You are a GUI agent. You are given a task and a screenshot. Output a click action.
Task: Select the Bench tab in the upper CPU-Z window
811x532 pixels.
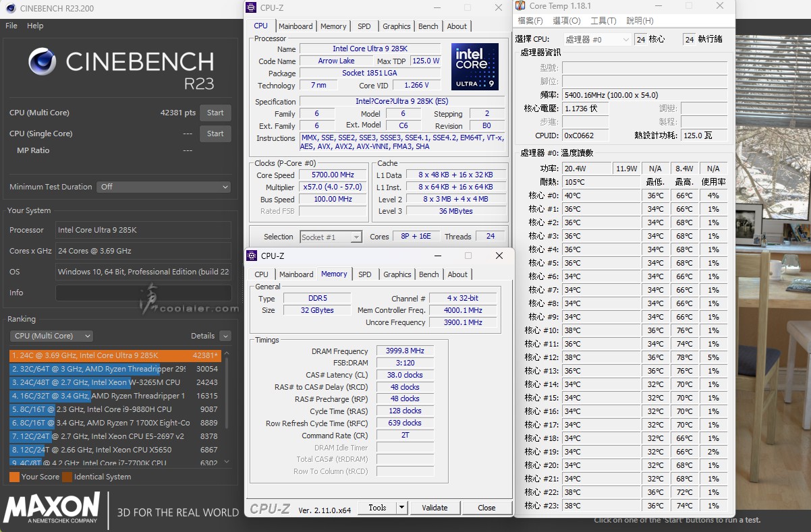pyautogui.click(x=428, y=26)
